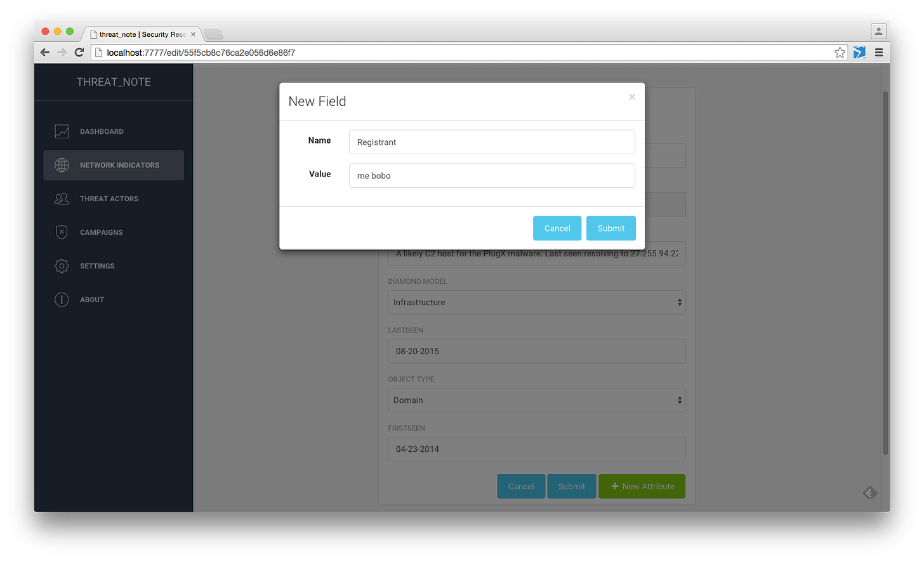
Task: Change the Object Type selection dropdown
Action: 536,400
